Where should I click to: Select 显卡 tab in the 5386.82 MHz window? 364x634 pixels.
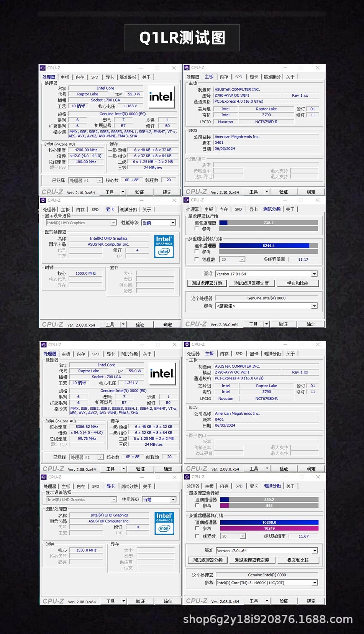coord(111,354)
